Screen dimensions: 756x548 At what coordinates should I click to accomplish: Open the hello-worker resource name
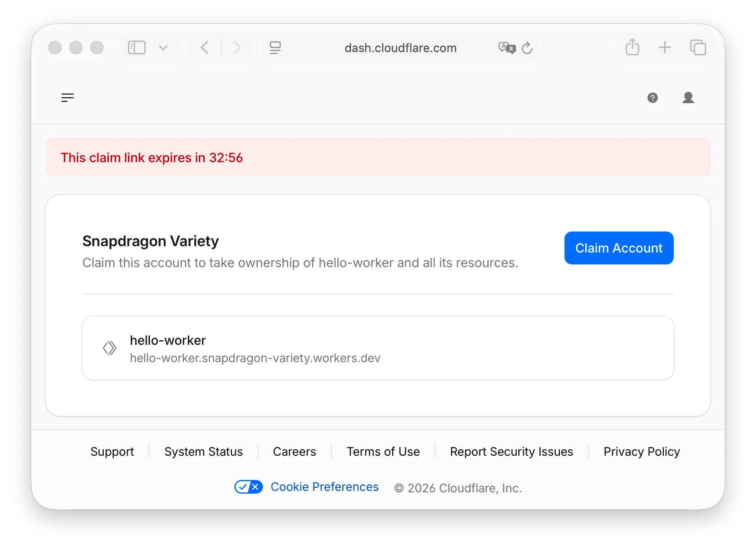[168, 340]
